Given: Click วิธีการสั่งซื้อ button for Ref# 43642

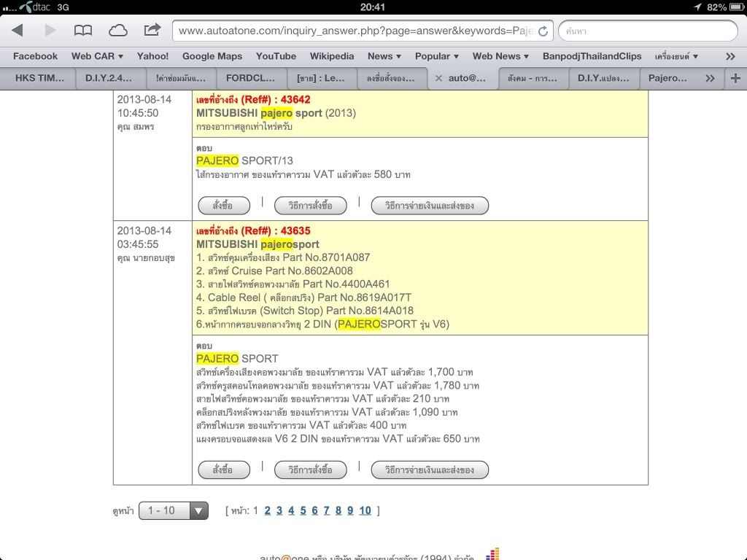Looking at the screenshot, I should tap(310, 205).
